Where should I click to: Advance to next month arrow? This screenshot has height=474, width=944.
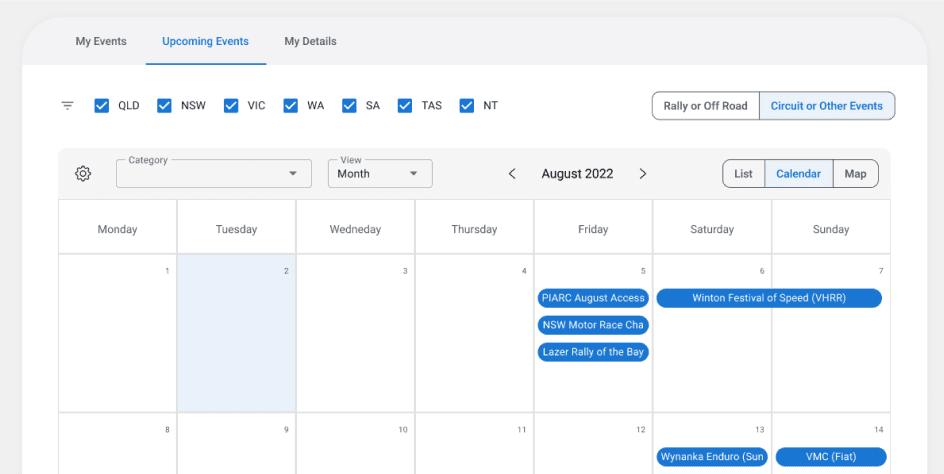(x=642, y=174)
